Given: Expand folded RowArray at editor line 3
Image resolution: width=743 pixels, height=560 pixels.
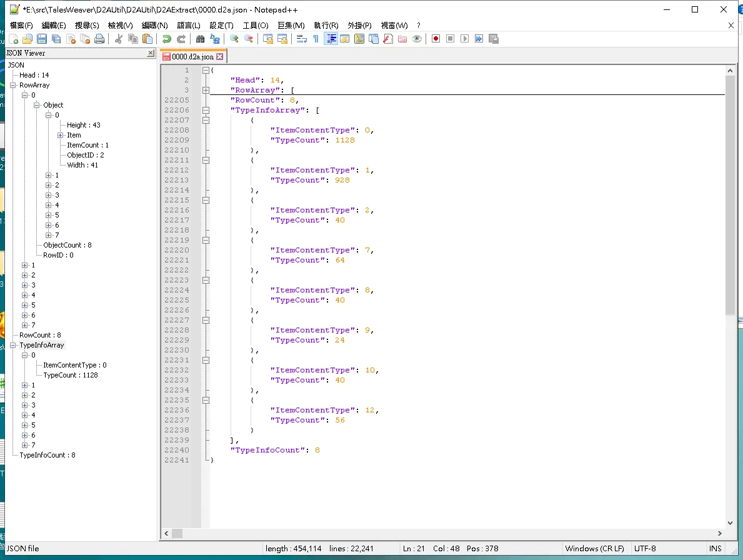Looking at the screenshot, I should [206, 90].
